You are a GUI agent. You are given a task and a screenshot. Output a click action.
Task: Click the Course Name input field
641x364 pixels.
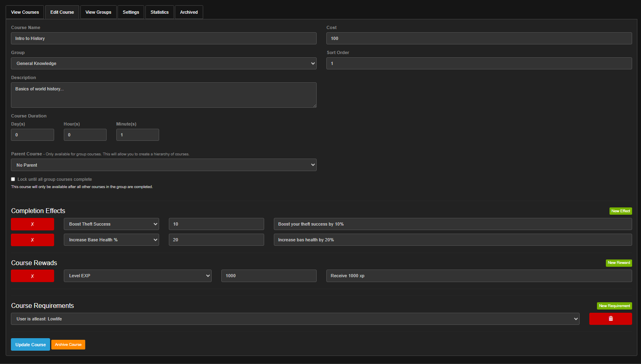pyautogui.click(x=164, y=38)
